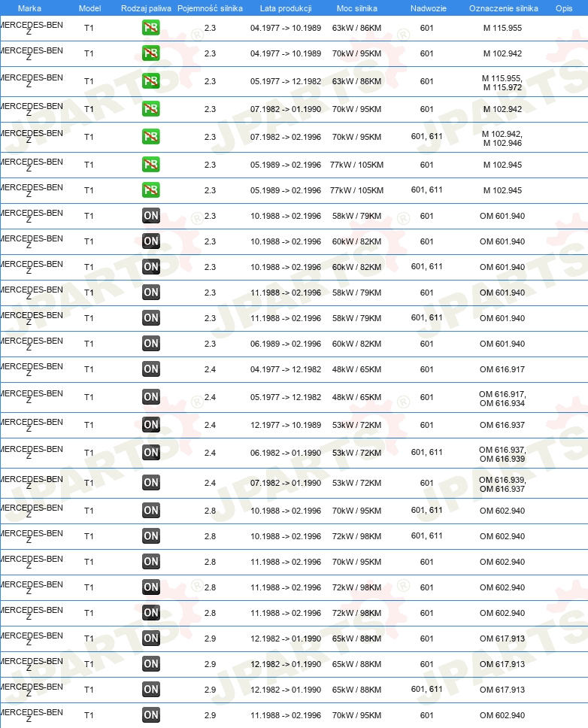Select cell 'M 102.942, M 102.946'
The width and height of the screenshot is (588, 728).
[502, 138]
